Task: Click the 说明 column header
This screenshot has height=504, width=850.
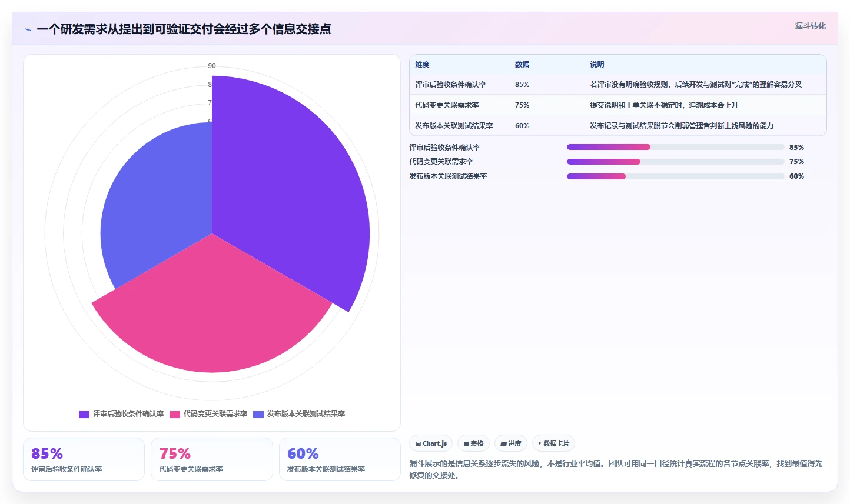Action: [x=597, y=65]
